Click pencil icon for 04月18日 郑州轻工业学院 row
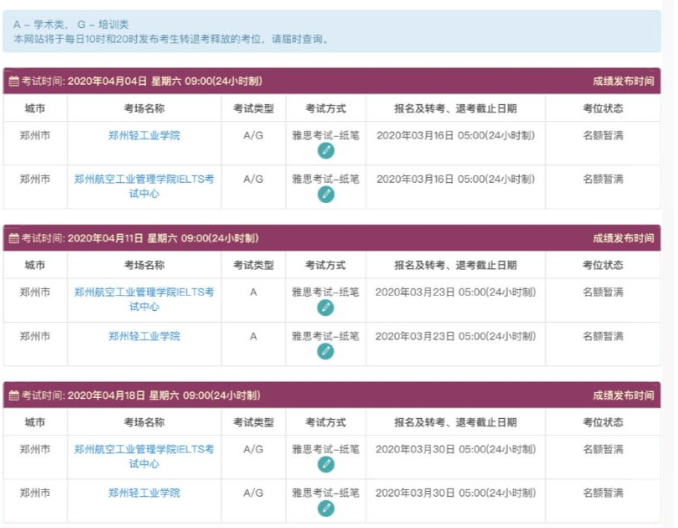 point(326,508)
